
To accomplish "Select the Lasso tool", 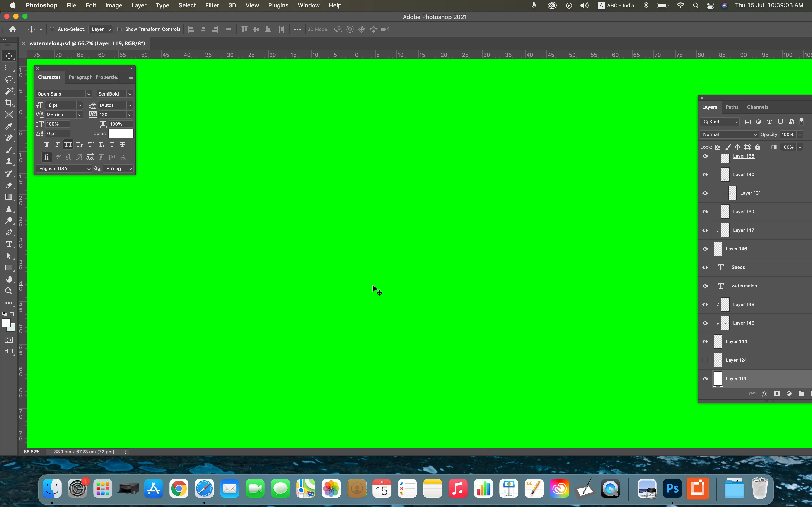I will 9,79.
